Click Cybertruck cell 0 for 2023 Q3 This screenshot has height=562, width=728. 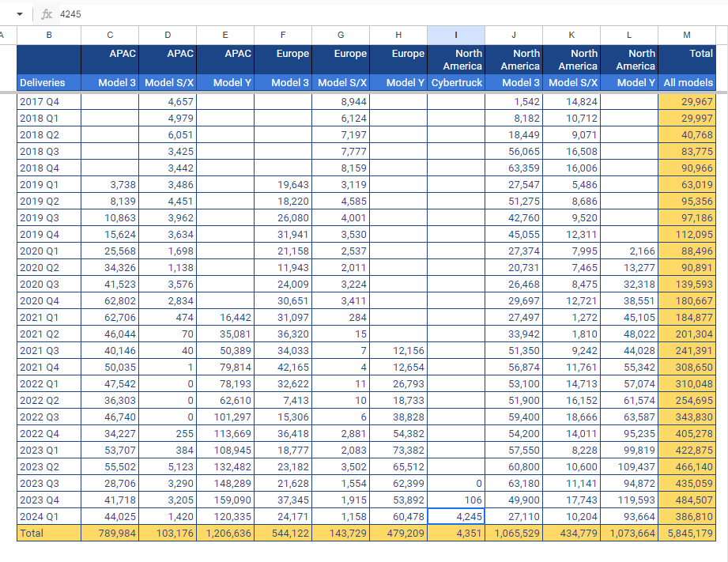[x=456, y=484]
